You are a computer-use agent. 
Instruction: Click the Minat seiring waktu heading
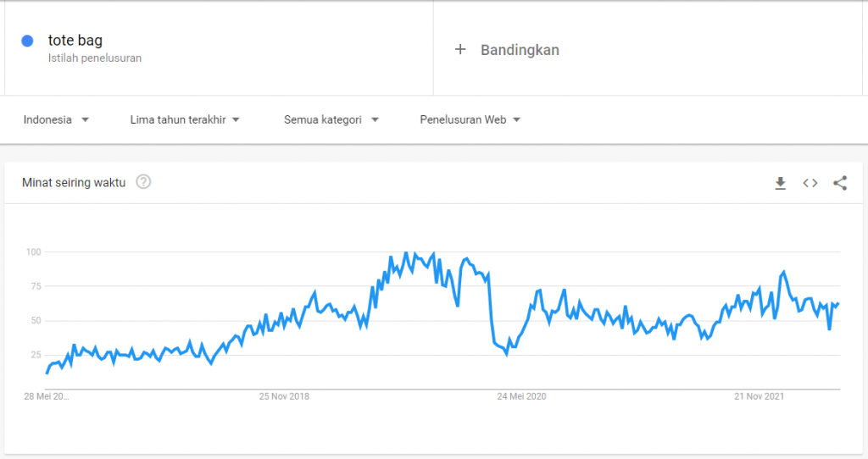74,182
